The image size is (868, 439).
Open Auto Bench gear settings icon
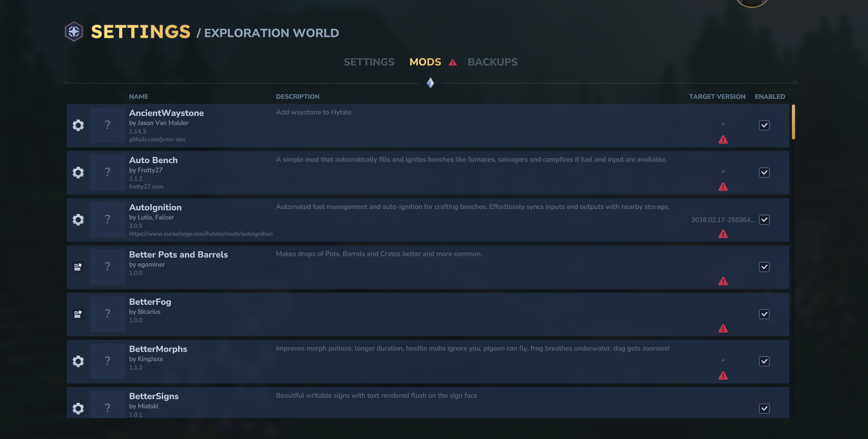pyautogui.click(x=78, y=173)
